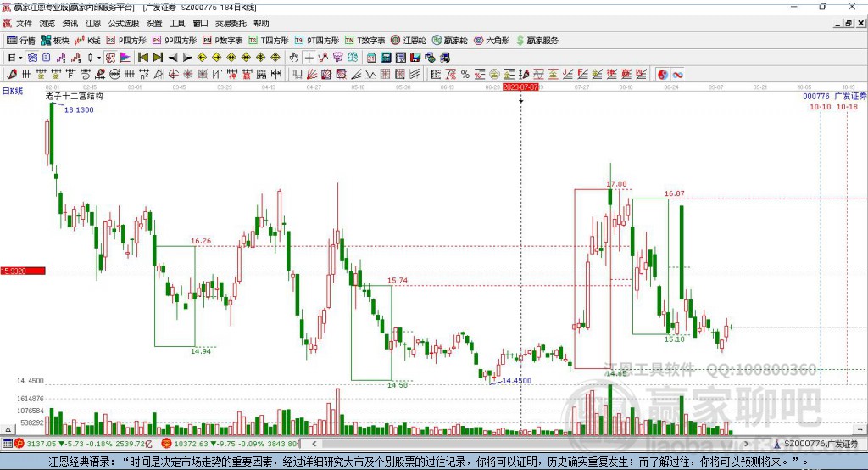Open the 江恩 menu
This screenshot has width=868, height=470.
[x=93, y=23]
